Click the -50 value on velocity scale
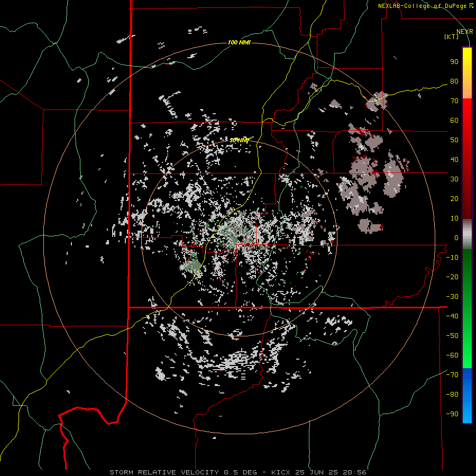Viewport: 476px width, 476px height. point(452,335)
